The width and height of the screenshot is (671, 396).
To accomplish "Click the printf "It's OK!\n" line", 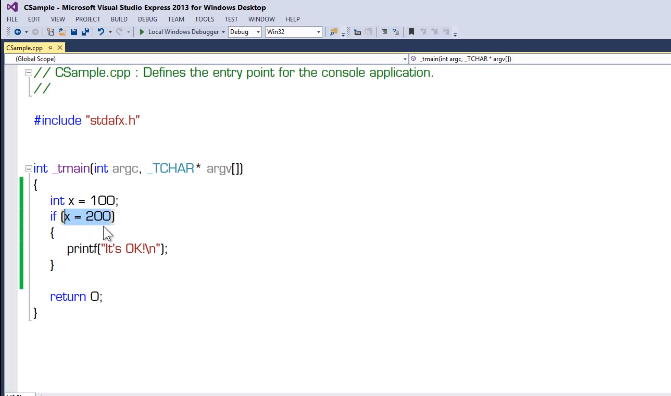I will tap(117, 249).
